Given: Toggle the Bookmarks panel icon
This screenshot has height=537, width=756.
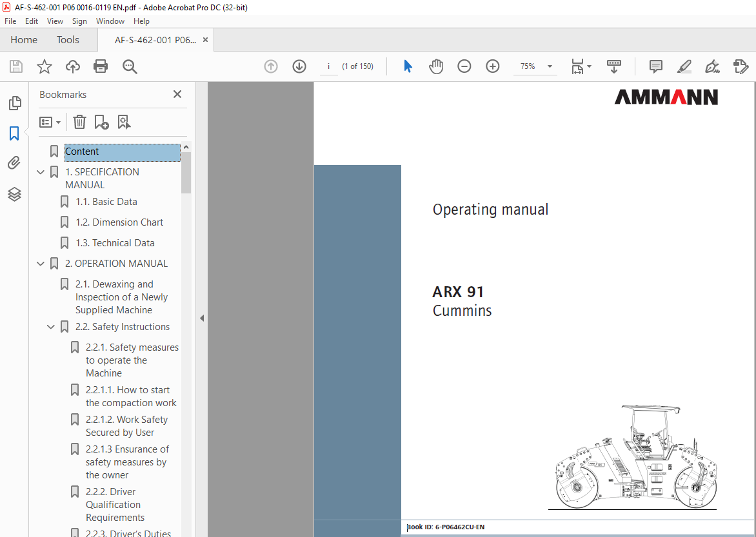Looking at the screenshot, I should click(14, 133).
